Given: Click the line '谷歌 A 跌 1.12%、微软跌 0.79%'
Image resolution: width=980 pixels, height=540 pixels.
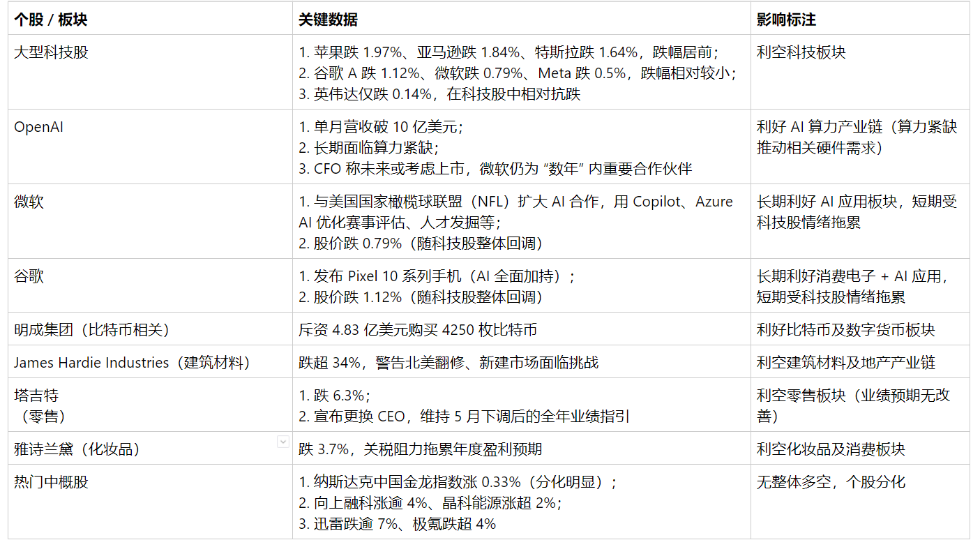Looking at the screenshot, I should coord(518,73).
